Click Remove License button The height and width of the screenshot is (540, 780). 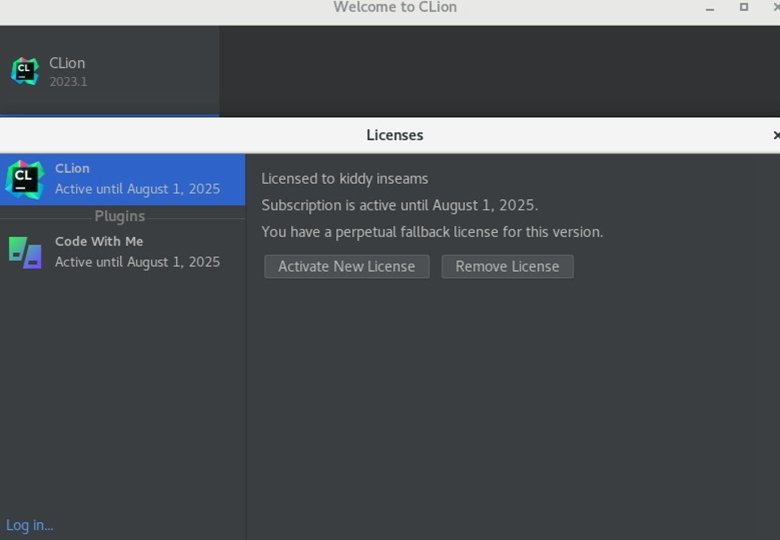tap(507, 267)
